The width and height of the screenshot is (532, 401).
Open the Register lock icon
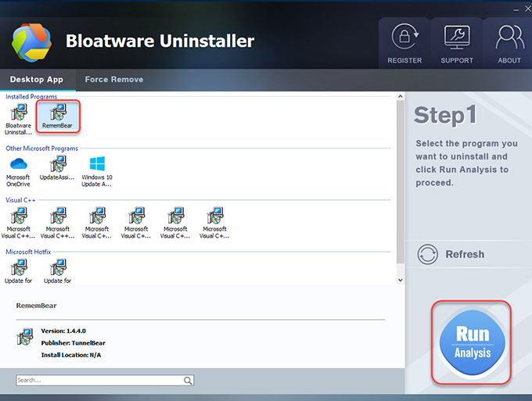(x=404, y=36)
